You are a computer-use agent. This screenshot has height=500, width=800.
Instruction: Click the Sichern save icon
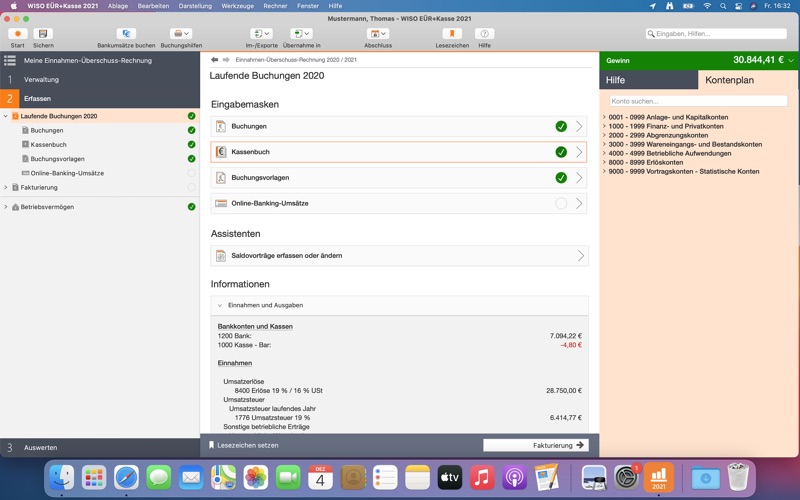(43, 34)
